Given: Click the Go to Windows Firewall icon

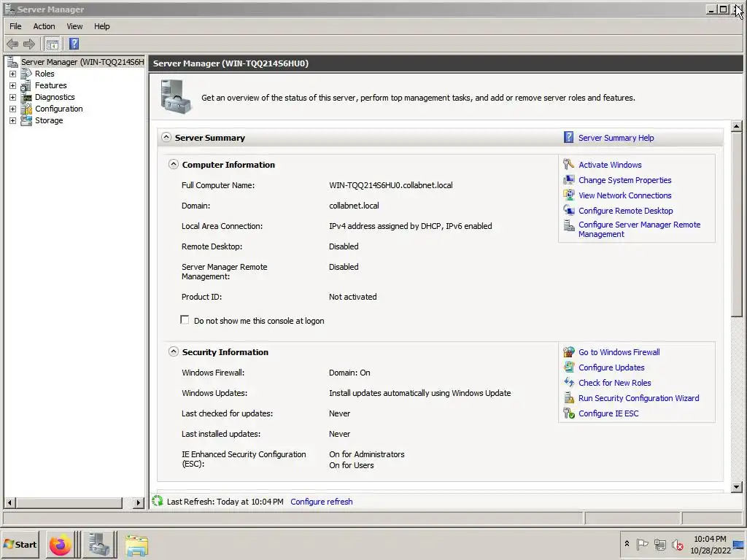Looking at the screenshot, I should [569, 352].
